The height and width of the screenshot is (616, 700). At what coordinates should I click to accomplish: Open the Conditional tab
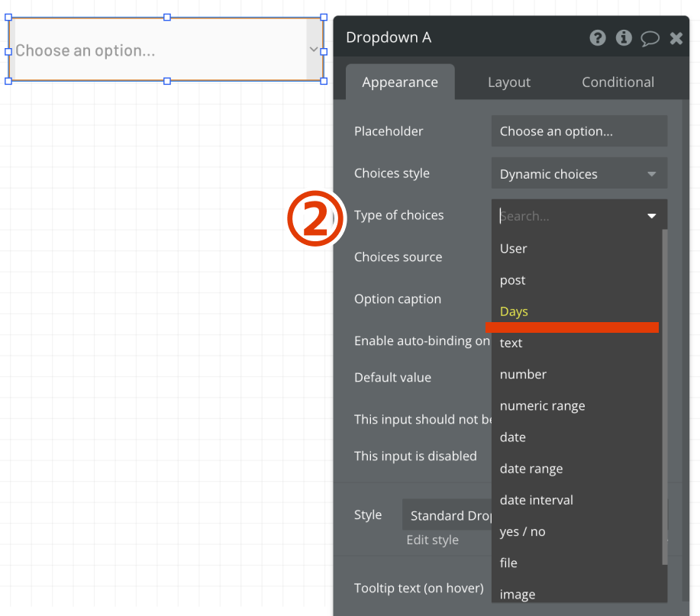[618, 82]
